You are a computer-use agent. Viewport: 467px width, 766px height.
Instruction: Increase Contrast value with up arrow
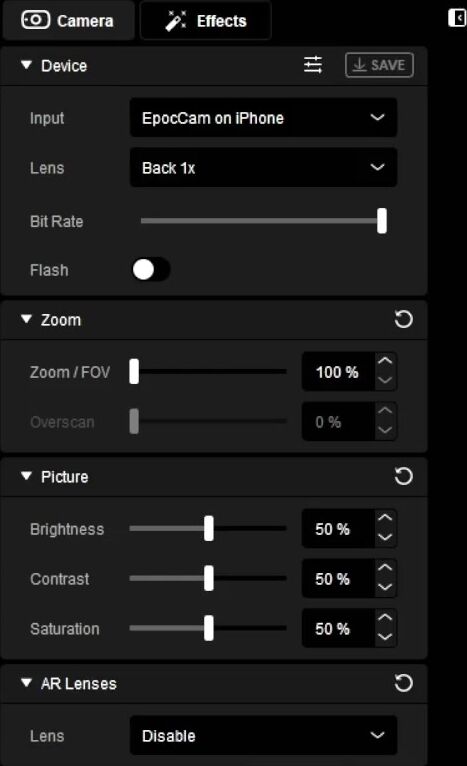pos(385,569)
